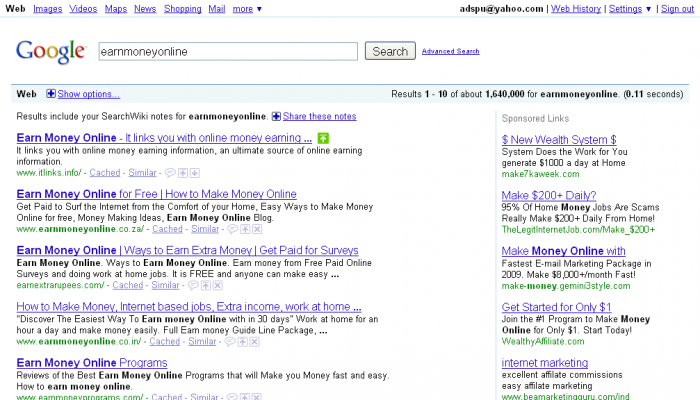
Task: Open 'Ways to Earn Extra Money' result
Action: (x=188, y=250)
